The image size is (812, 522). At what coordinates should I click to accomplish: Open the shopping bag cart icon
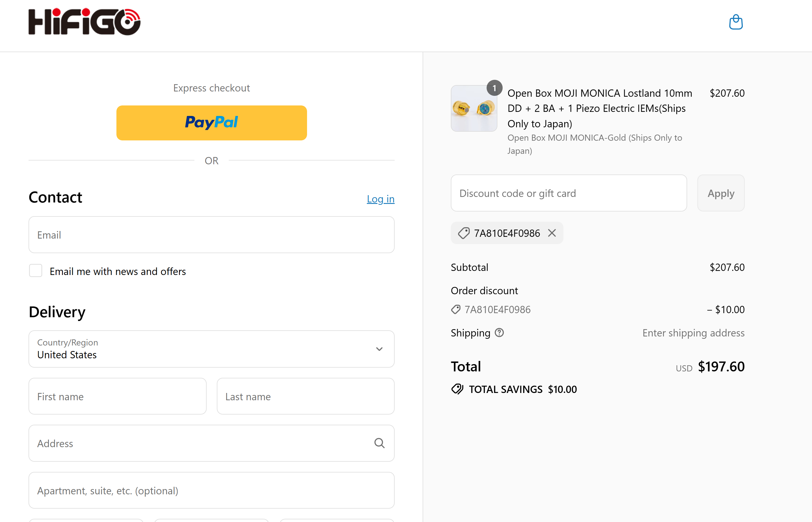pos(735,22)
